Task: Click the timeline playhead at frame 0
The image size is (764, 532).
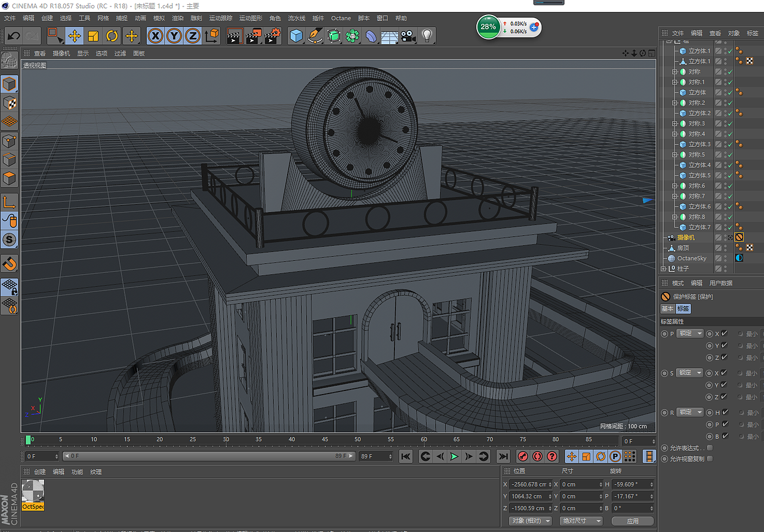Action: pyautogui.click(x=28, y=440)
